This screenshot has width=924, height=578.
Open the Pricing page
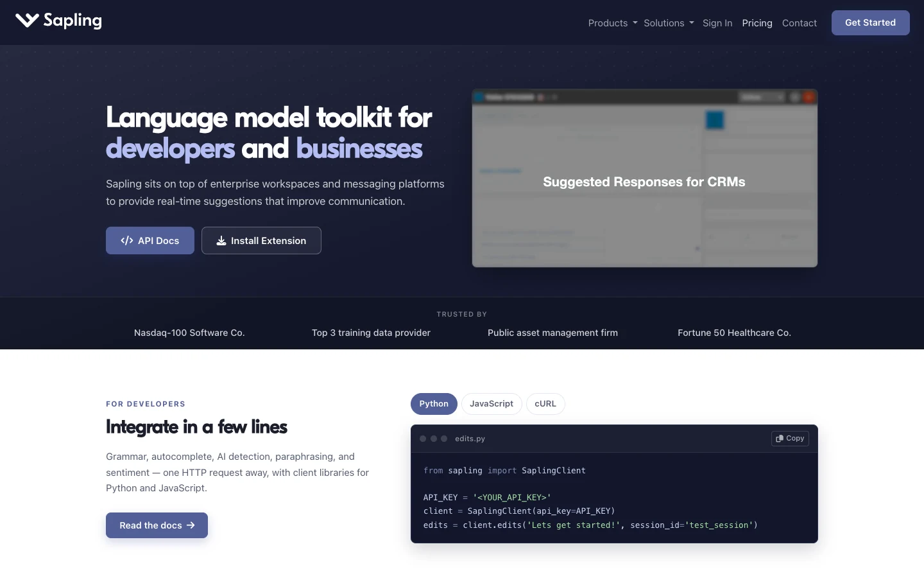[757, 23]
